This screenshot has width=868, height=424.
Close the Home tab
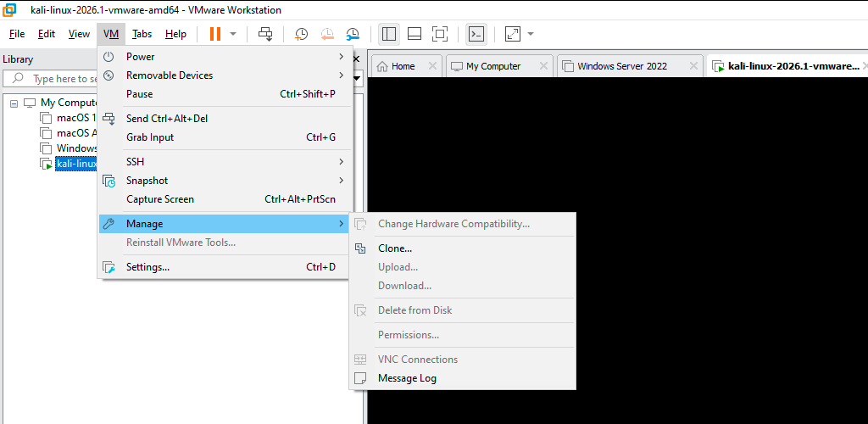point(432,66)
